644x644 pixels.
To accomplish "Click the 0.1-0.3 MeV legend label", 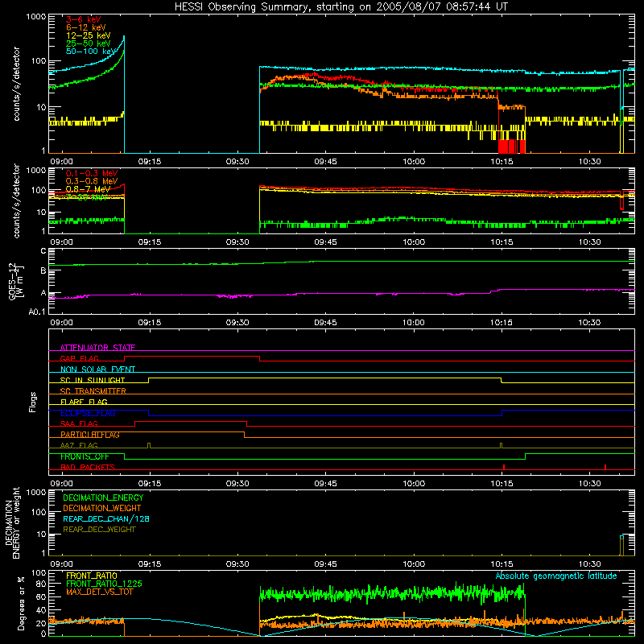I will [92, 173].
